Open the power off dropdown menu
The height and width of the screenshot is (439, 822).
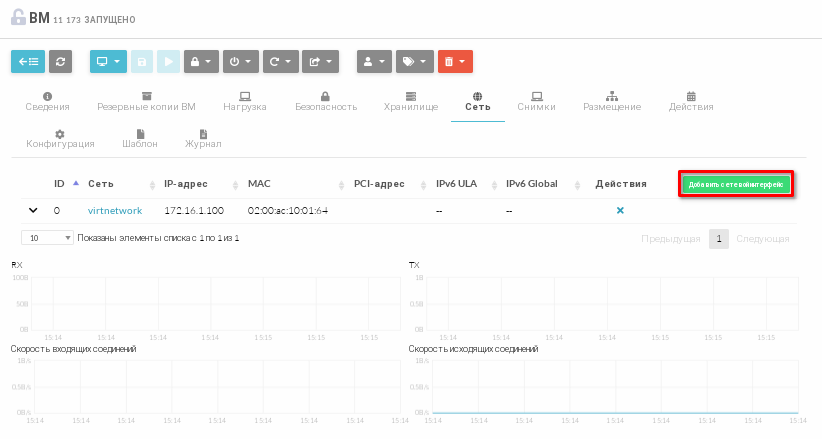click(x=240, y=61)
